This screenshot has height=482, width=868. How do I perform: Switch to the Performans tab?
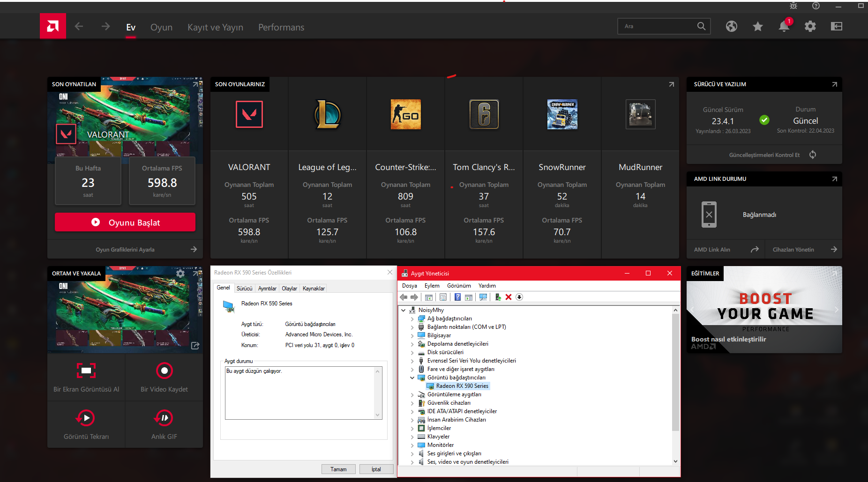[281, 27]
